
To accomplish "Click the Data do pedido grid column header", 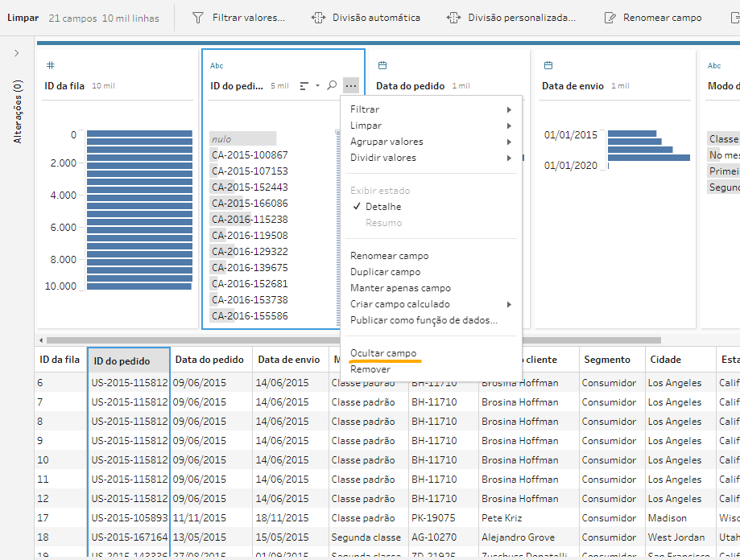I will [211, 360].
